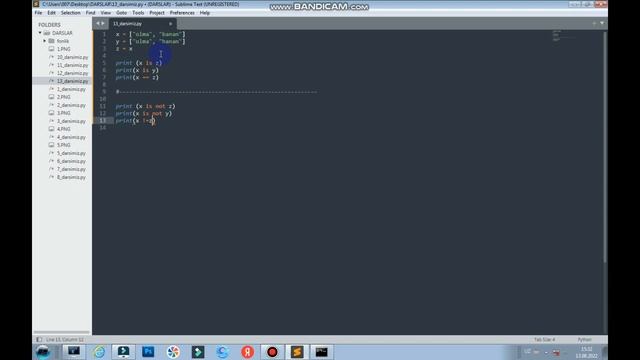
Task: Place cursor on line 3 'z = x'
Action: tap(124, 49)
